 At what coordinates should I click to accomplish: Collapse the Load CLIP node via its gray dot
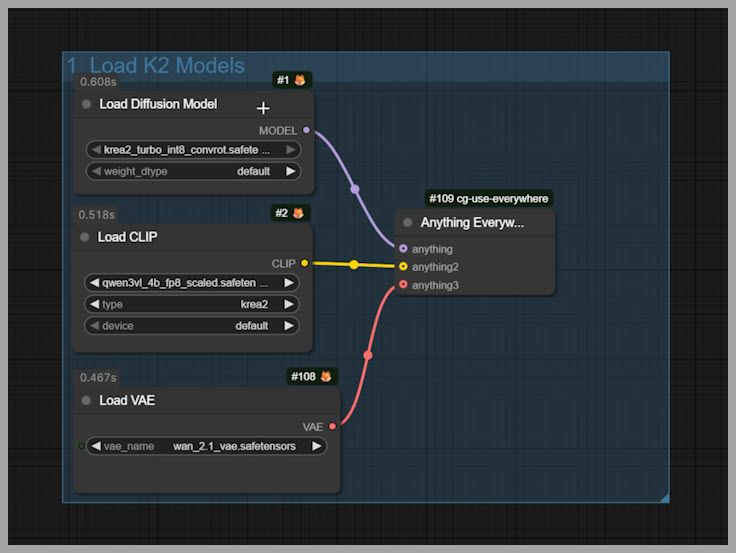click(84, 237)
